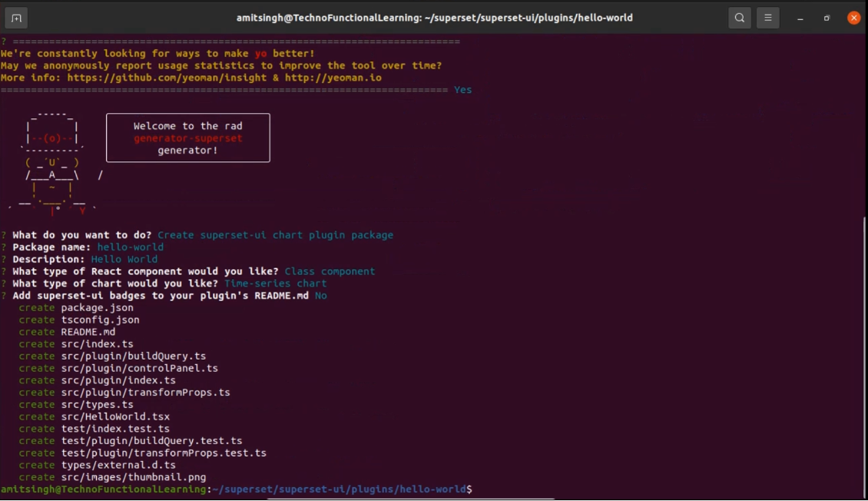Viewport: 868px width, 501px height.
Task: Click the 'Time-series chart' answer text
Action: 274,283
